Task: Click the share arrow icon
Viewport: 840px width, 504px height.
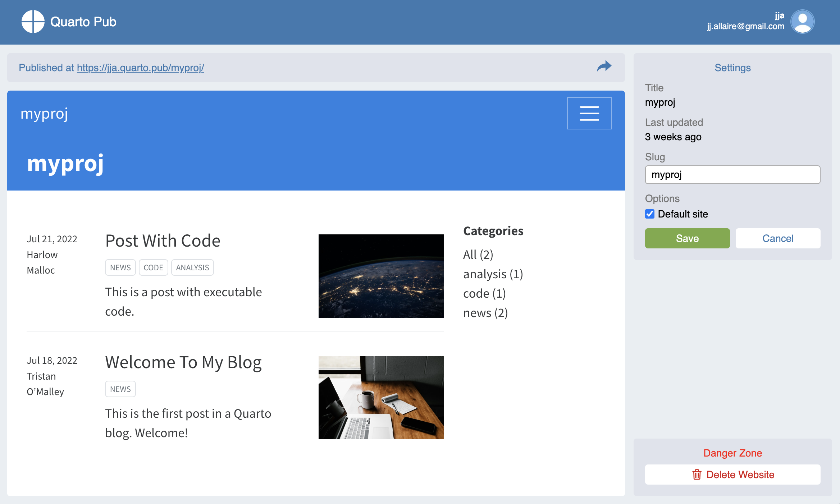Action: [x=604, y=67]
